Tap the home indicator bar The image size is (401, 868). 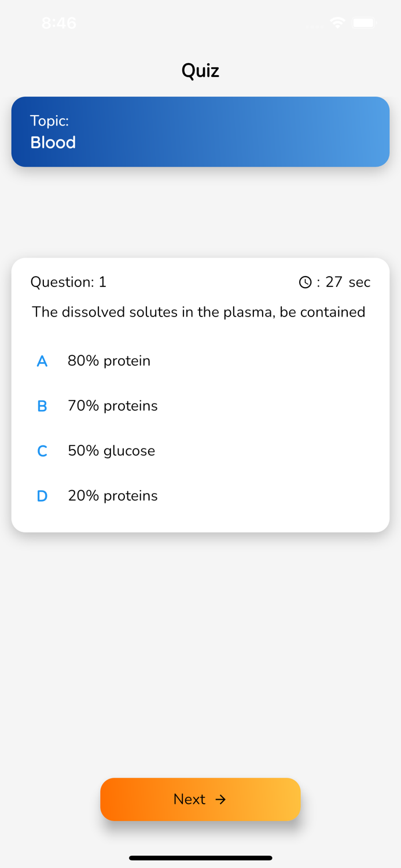coord(200,858)
